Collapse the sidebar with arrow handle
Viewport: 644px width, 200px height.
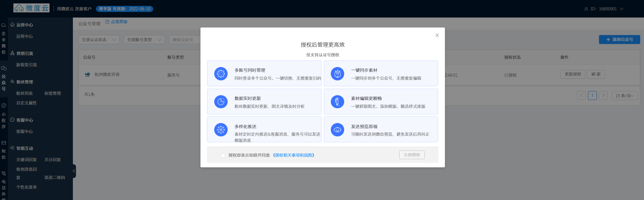[74, 171]
